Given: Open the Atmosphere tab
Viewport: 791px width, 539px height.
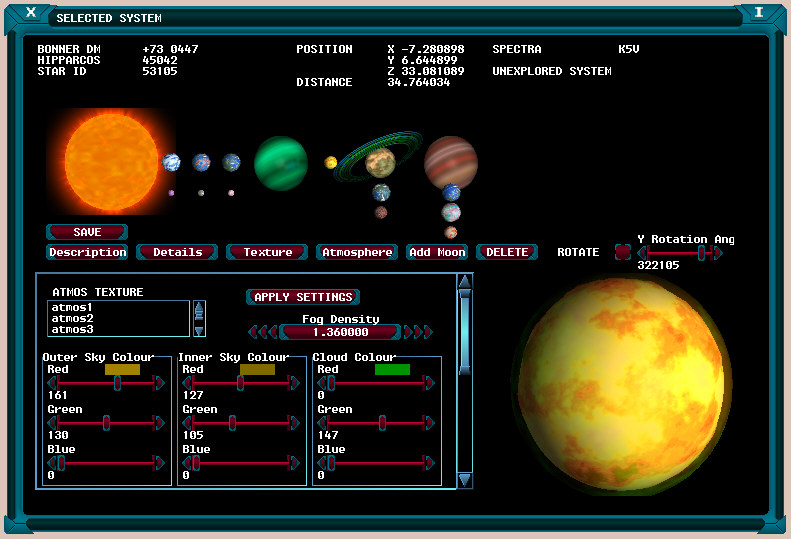Looking at the screenshot, I should 357,252.
